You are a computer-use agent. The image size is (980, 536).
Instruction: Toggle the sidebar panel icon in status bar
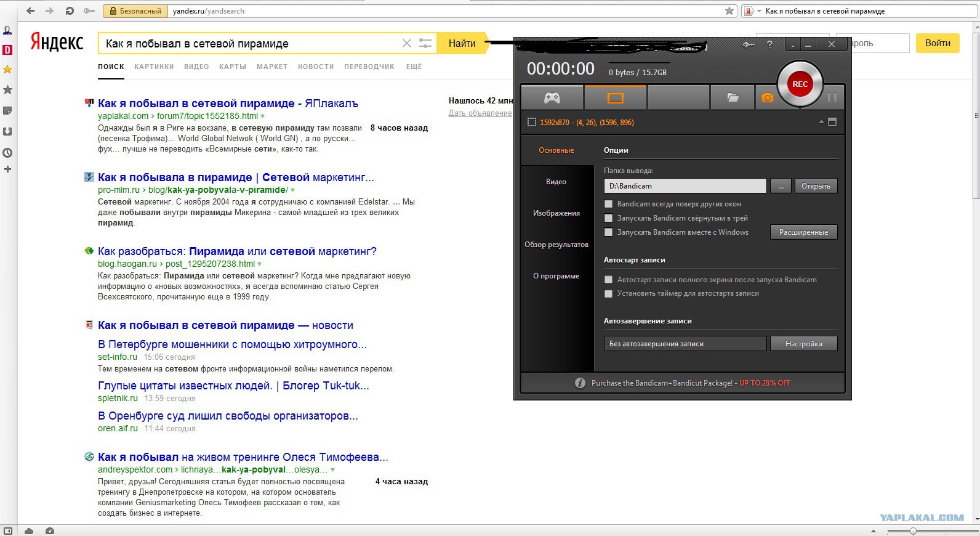[9, 531]
